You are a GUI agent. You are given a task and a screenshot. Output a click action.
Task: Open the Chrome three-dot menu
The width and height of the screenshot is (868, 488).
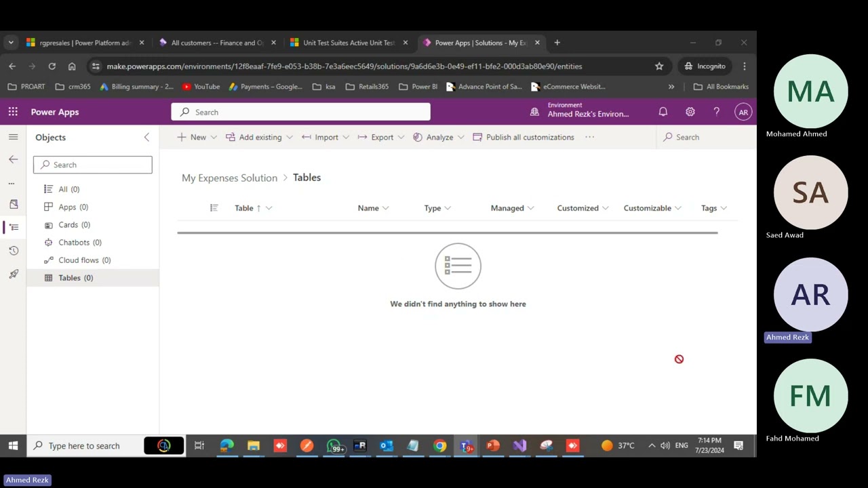click(x=744, y=66)
